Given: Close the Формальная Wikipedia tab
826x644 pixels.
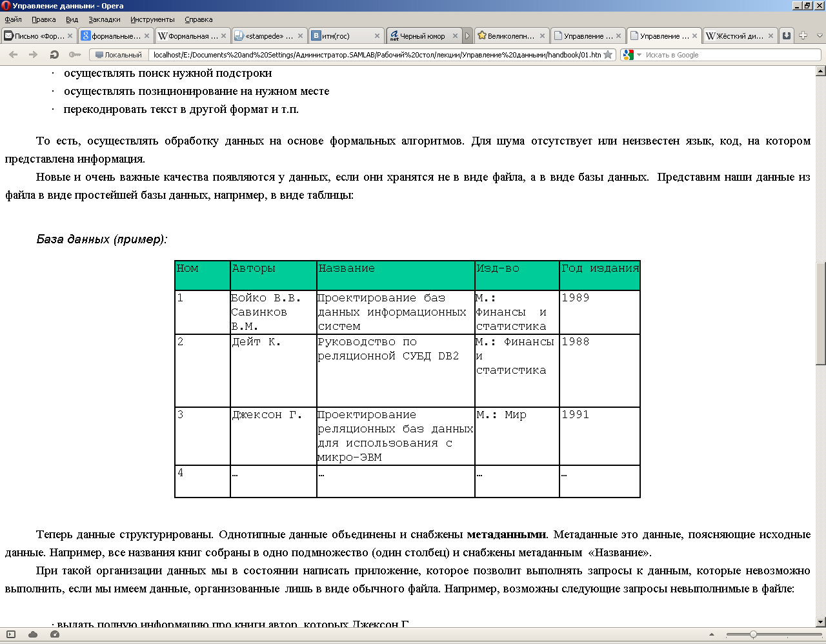Looking at the screenshot, I should 224,36.
